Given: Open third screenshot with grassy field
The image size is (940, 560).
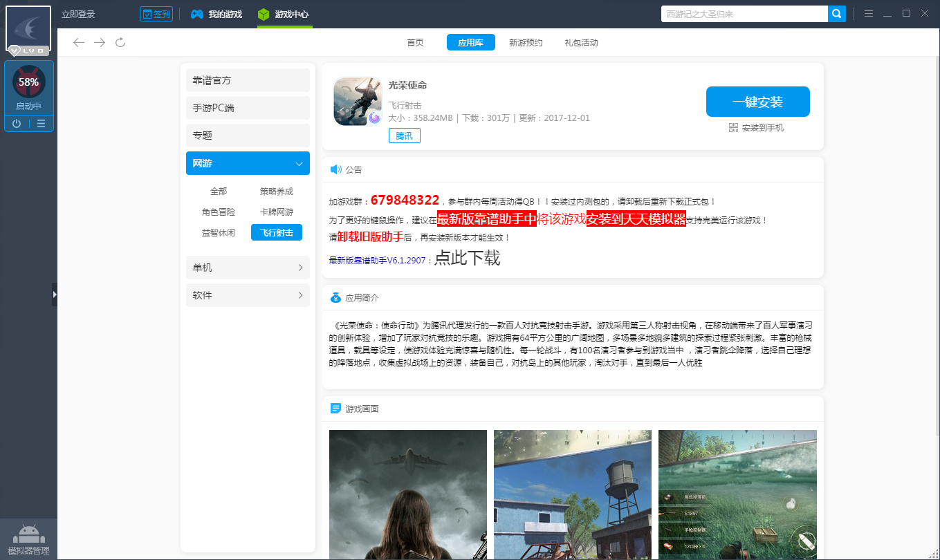Looking at the screenshot, I should [x=737, y=494].
